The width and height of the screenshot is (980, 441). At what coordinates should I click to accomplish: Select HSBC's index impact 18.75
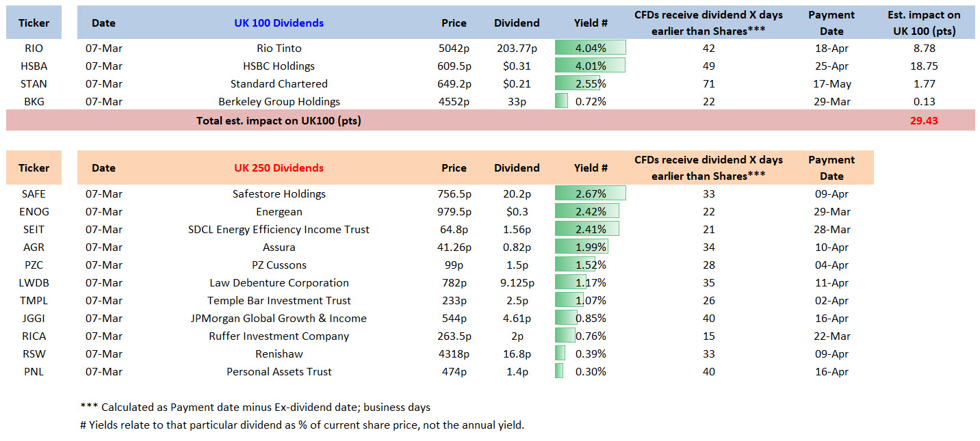tap(924, 66)
